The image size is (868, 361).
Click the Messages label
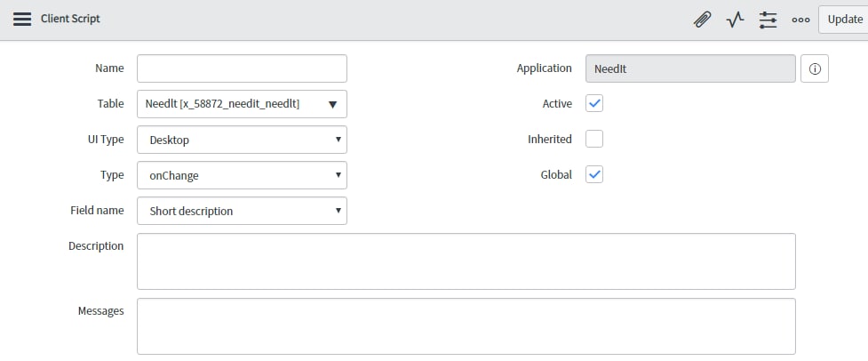100,311
